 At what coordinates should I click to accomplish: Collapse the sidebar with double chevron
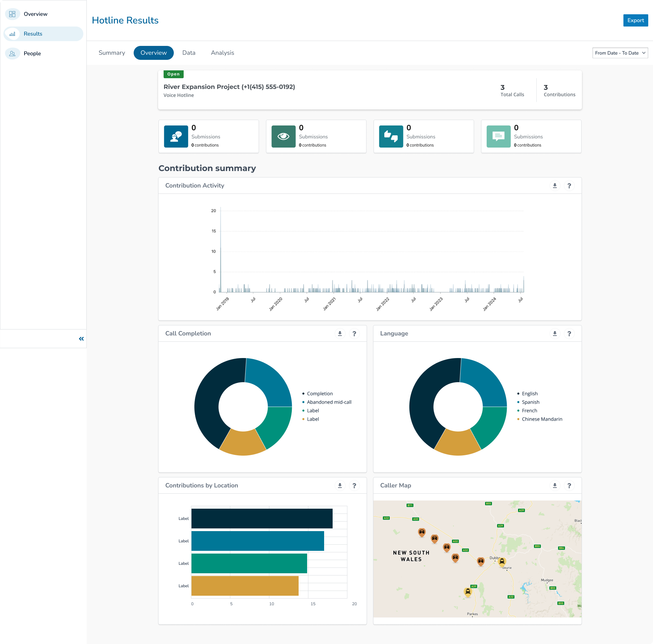tap(81, 339)
